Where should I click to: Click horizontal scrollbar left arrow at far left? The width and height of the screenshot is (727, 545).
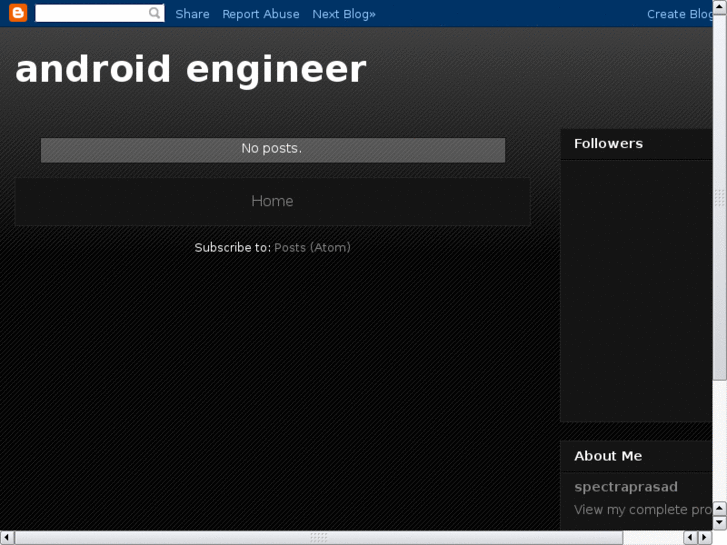click(7, 538)
